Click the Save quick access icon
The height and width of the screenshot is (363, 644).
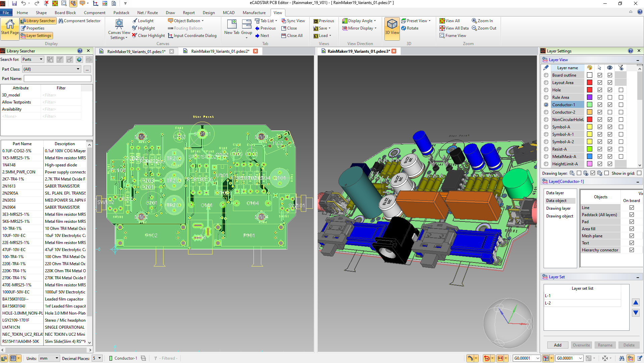tap(14, 3)
